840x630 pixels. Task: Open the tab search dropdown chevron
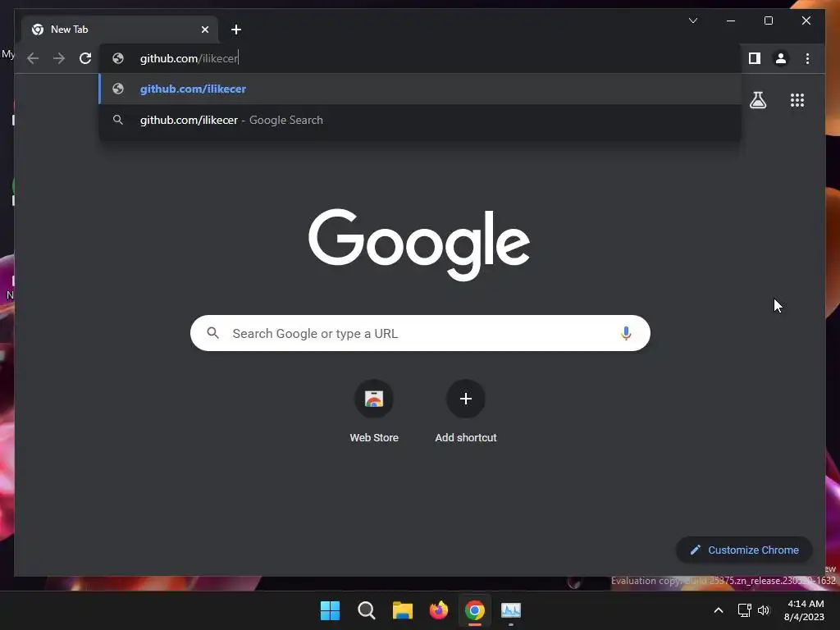[692, 21]
